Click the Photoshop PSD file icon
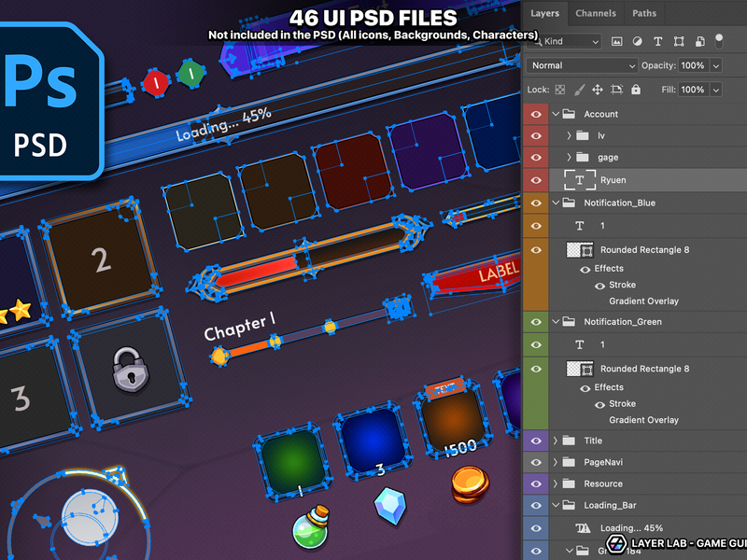747x560 pixels. (49, 101)
